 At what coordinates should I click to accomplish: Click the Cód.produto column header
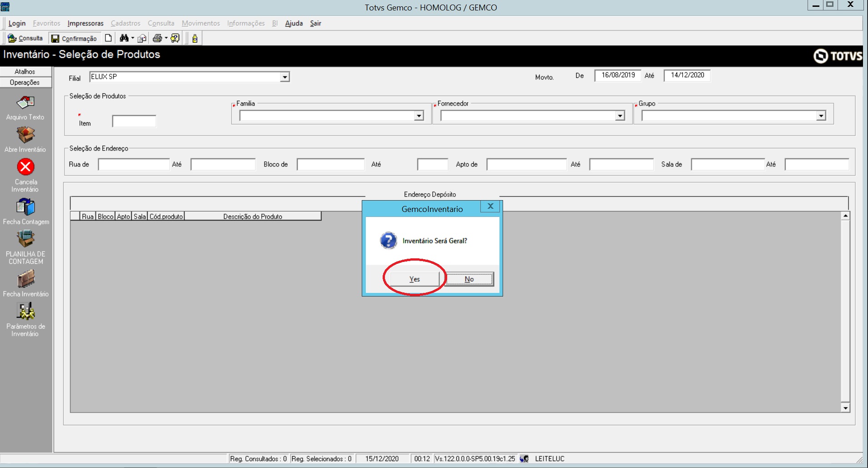166,216
